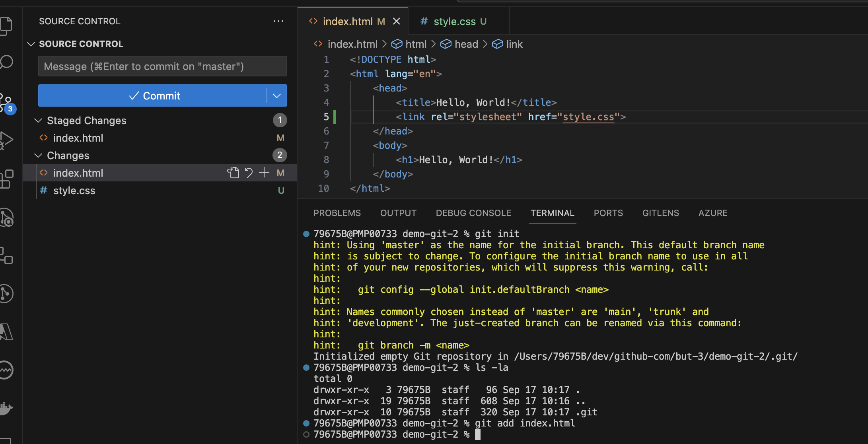
Task: Click 'Initialized empty Git repository' terminal line
Action: pyautogui.click(x=556, y=356)
